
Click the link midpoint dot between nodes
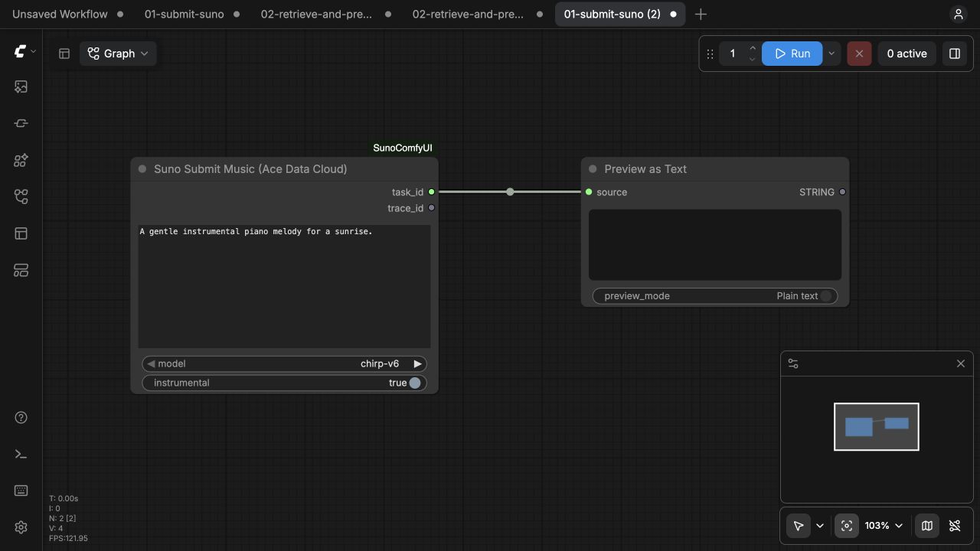click(x=510, y=192)
